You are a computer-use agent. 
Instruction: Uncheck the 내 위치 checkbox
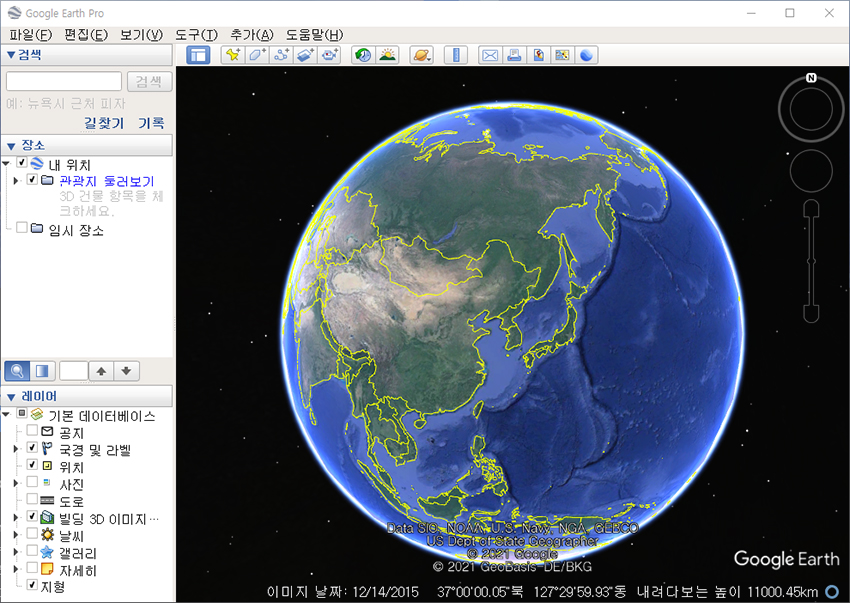click(22, 162)
